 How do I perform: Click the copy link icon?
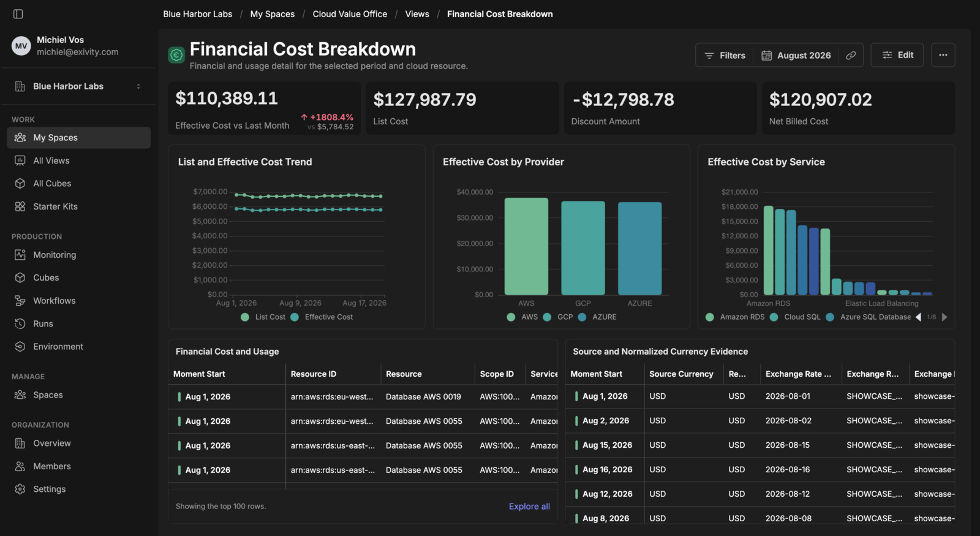[851, 55]
